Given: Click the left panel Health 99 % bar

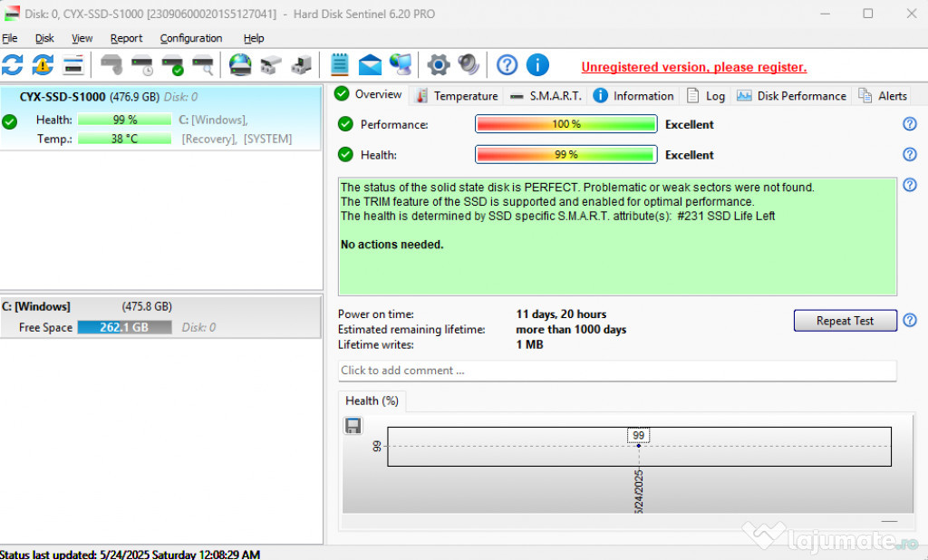Looking at the screenshot, I should (124, 120).
